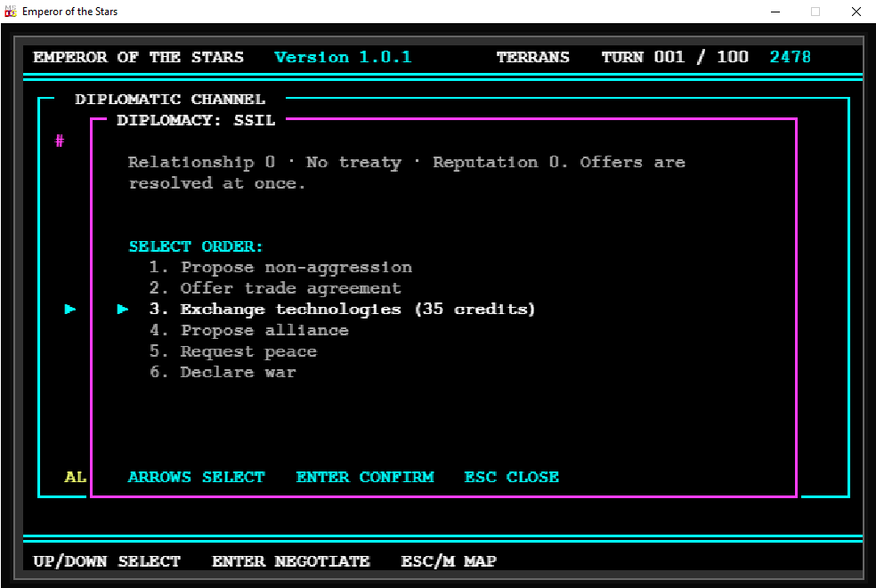Image resolution: width=876 pixels, height=588 pixels.
Task: Click ESC/M MAP in bottom bar
Action: tap(449, 560)
